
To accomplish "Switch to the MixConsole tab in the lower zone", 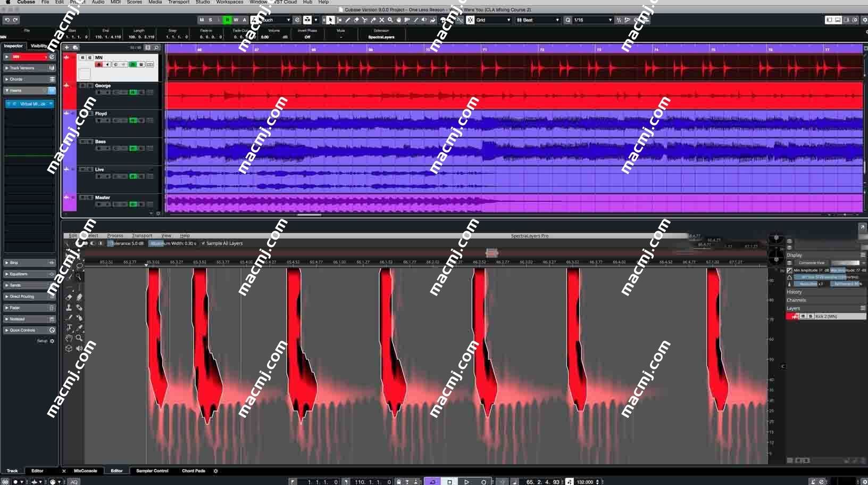I will 86,471.
